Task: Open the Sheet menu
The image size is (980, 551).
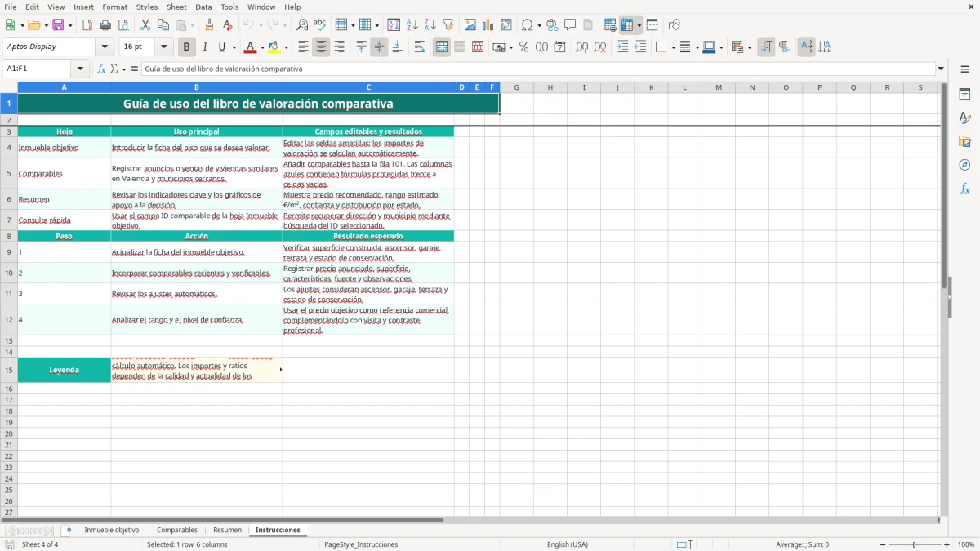Action: pos(176,7)
